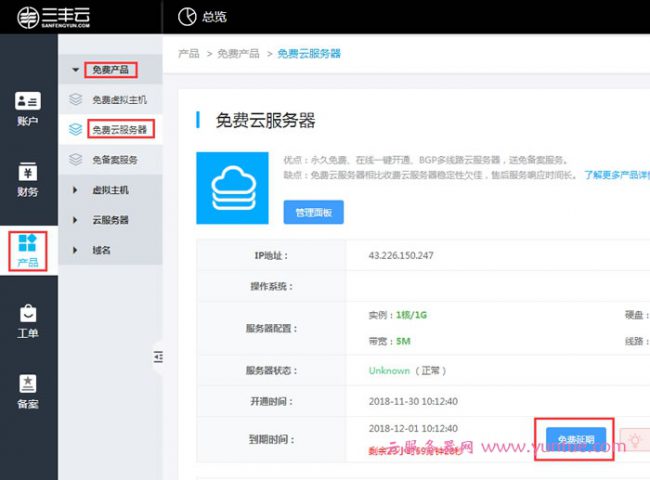Viewport: 650px width, 480px height.
Task: Go to the 财务 finance section
Action: coord(28,179)
